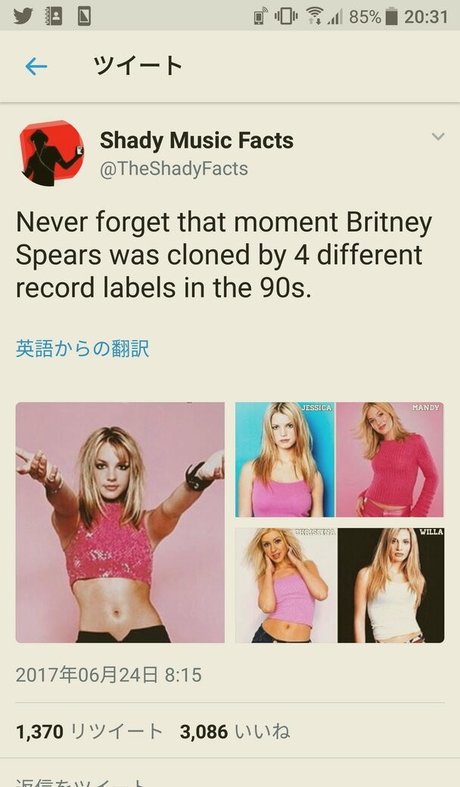
Task: Open the Shady Music Facts profile avatar
Action: [52, 154]
